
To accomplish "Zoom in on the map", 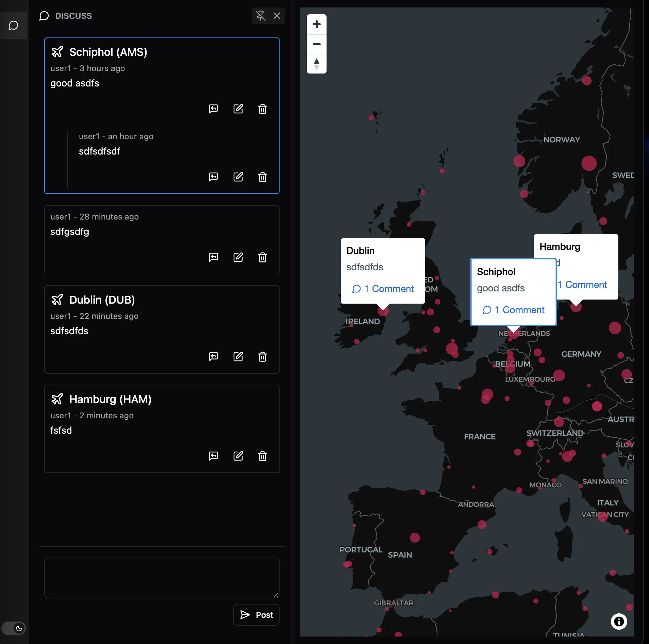I will coord(316,24).
